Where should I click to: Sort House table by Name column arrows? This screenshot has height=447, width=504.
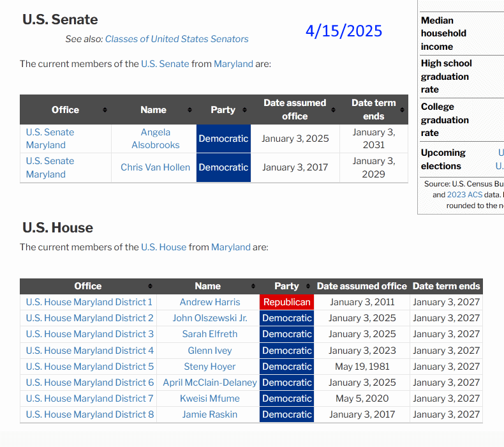click(x=253, y=286)
